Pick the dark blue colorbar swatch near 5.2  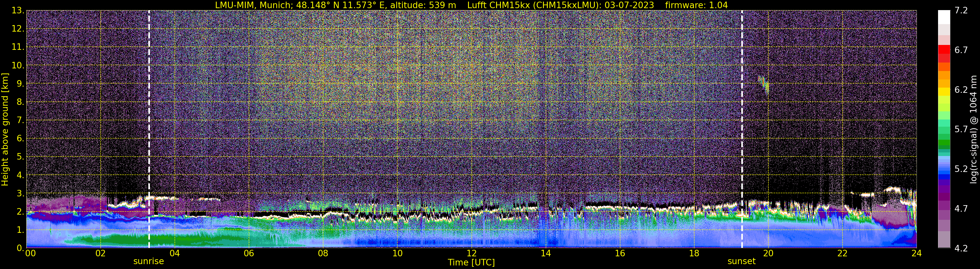(944, 177)
